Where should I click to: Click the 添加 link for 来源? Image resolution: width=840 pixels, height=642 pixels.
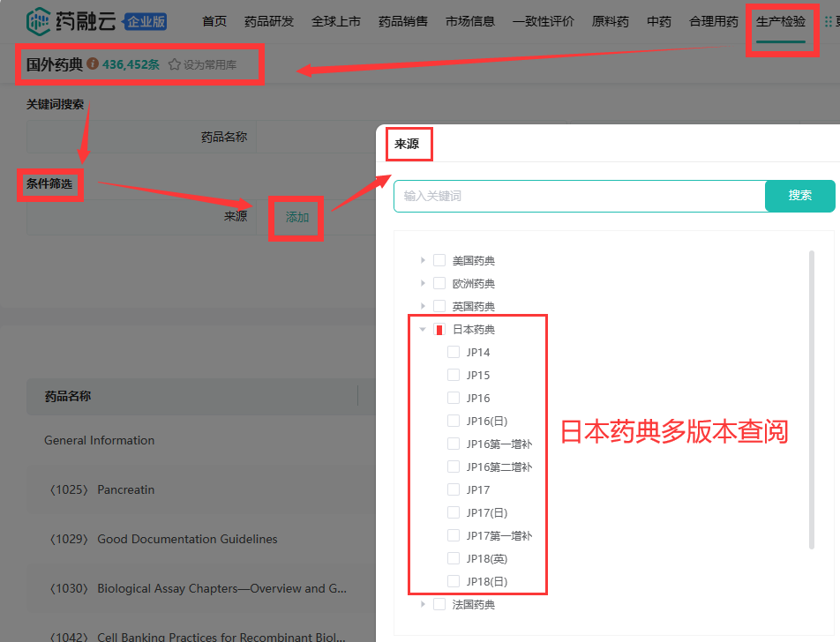coord(296,217)
